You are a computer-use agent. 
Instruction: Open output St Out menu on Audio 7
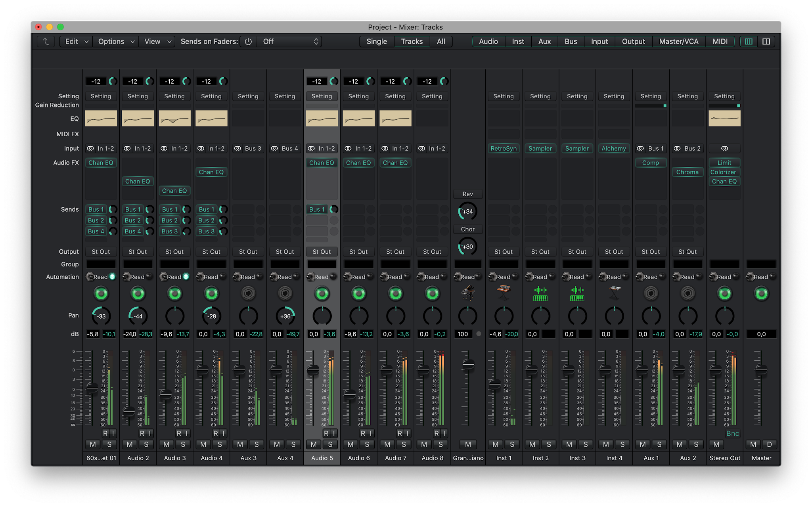(x=395, y=251)
